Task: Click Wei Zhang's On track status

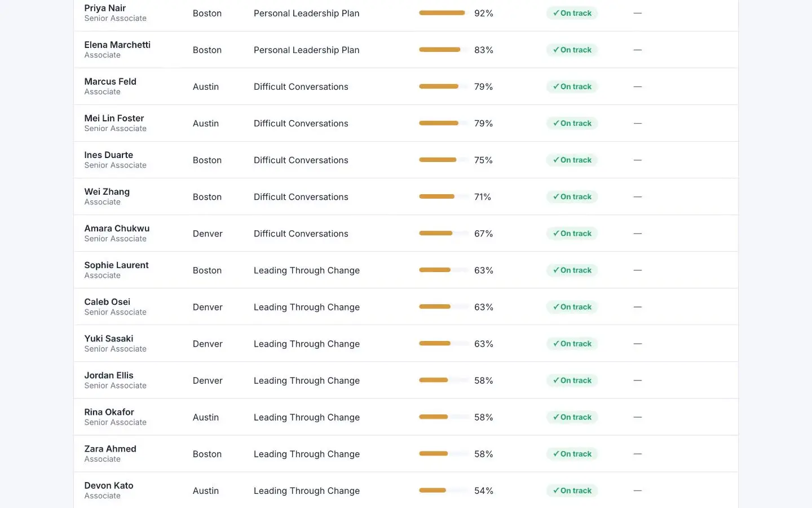Action: tap(572, 196)
